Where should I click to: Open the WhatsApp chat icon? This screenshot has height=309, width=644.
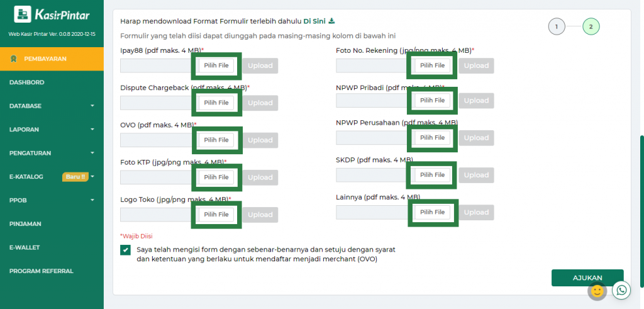(x=622, y=289)
